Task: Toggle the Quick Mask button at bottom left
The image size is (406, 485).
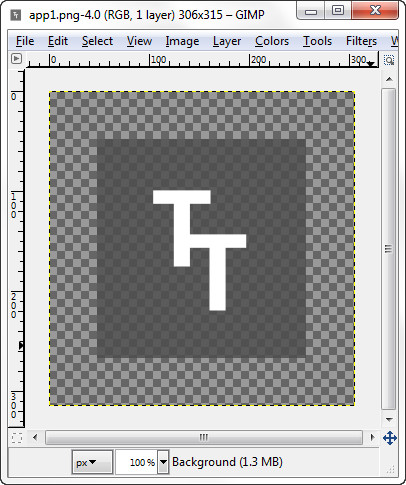Action: click(17, 437)
